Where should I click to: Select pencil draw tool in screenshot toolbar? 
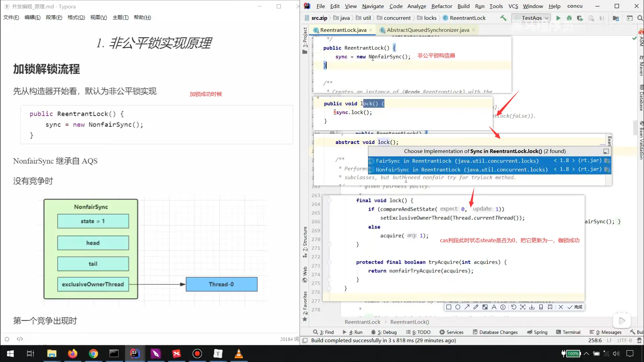[476, 307]
